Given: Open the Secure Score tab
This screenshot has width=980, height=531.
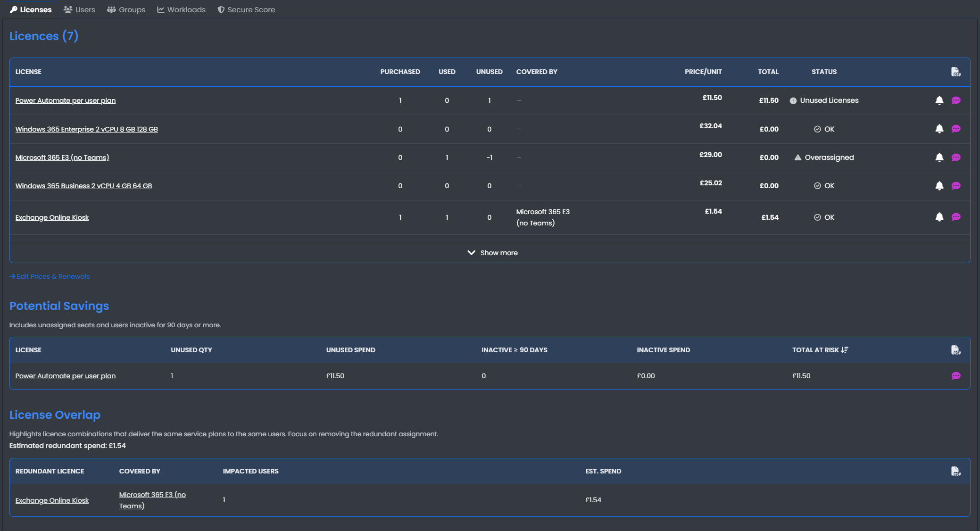Looking at the screenshot, I should [x=246, y=9].
